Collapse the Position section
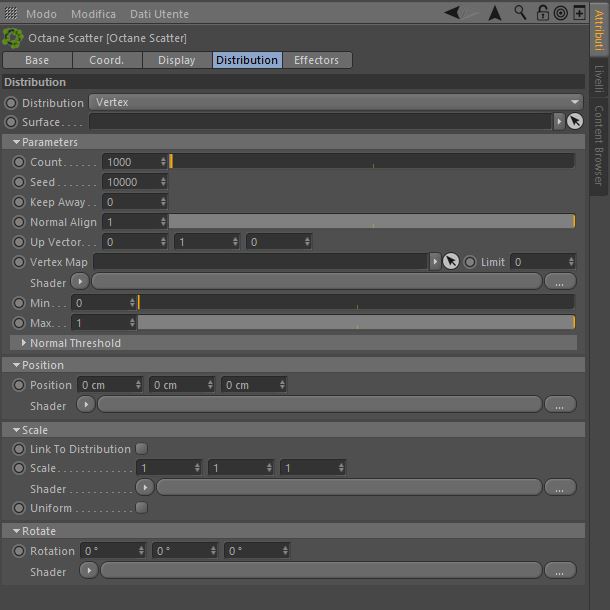This screenshot has width=610, height=610. [16, 365]
